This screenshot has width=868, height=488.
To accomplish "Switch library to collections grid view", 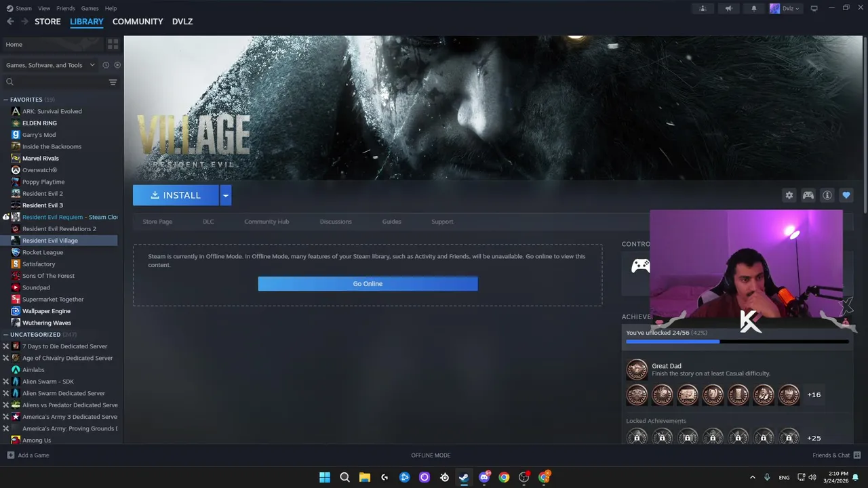I will 113,44.
